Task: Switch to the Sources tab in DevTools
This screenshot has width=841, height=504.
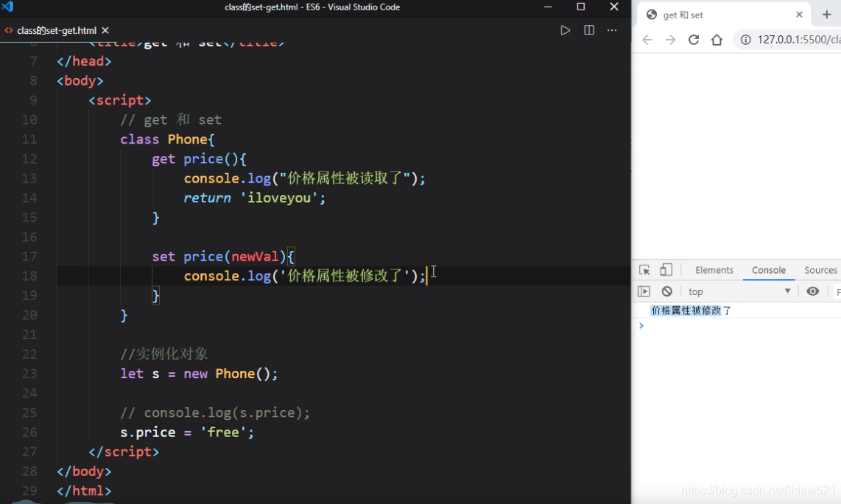Action: pyautogui.click(x=820, y=271)
